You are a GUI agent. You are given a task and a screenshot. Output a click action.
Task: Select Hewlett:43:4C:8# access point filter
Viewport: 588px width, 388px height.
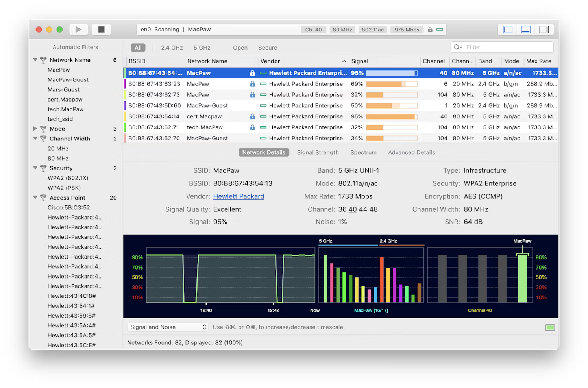click(72, 296)
